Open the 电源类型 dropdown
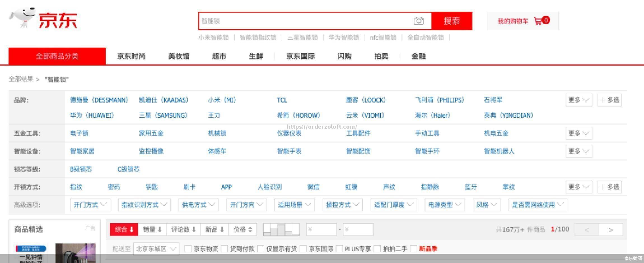The image size is (644, 263). point(445,205)
